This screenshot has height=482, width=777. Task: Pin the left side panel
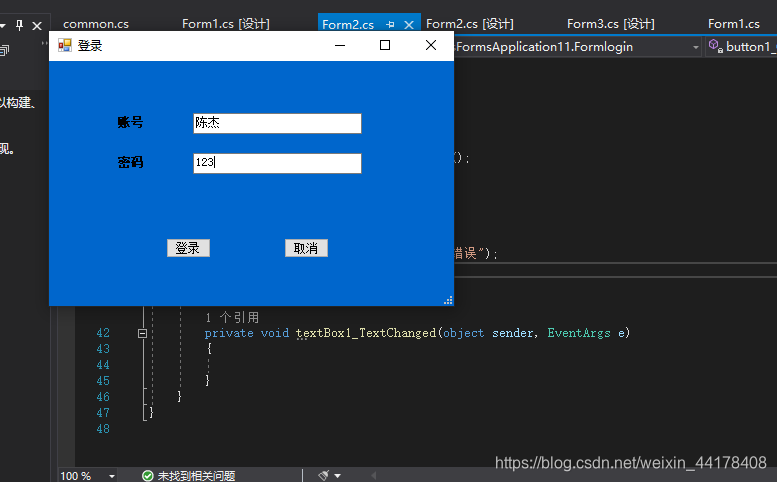coord(19,25)
